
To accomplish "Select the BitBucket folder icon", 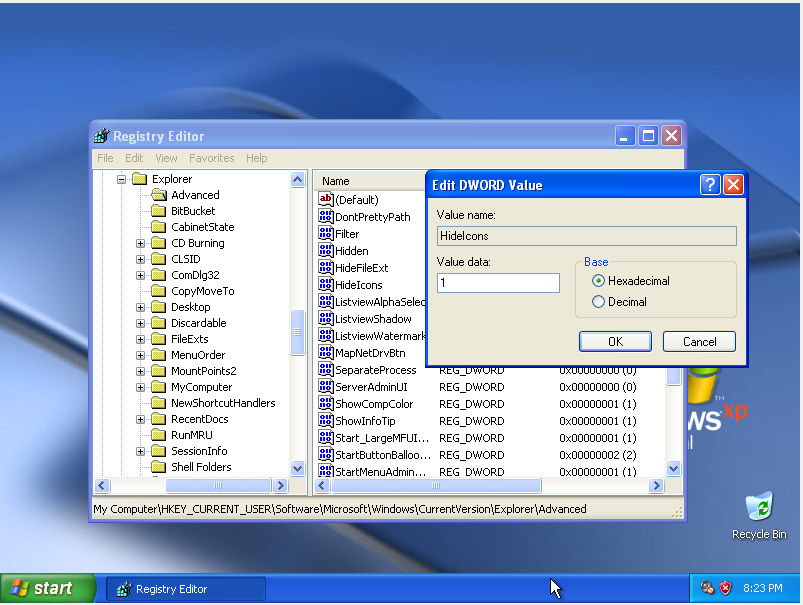I will pos(159,211).
